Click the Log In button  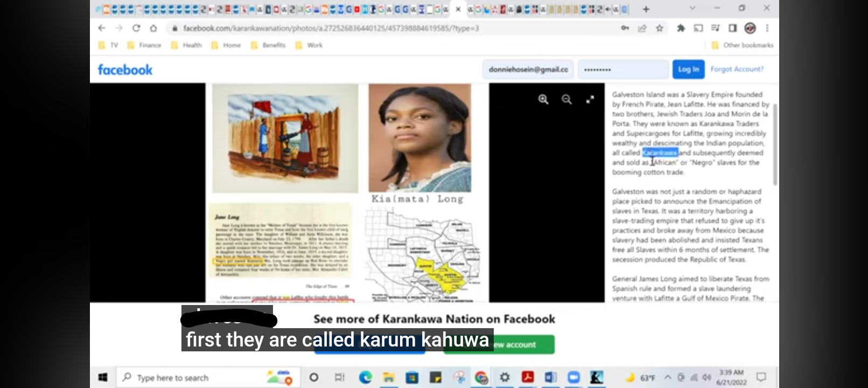pyautogui.click(x=688, y=69)
